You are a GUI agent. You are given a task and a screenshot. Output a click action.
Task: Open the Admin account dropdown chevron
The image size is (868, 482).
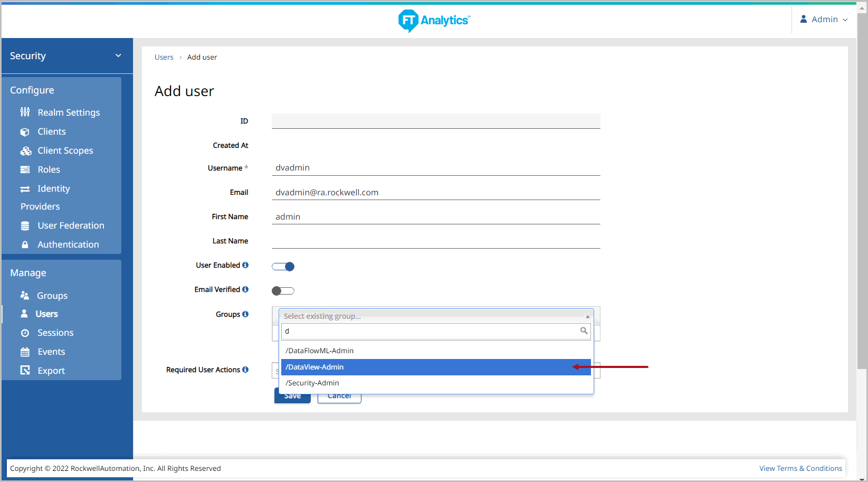(845, 20)
